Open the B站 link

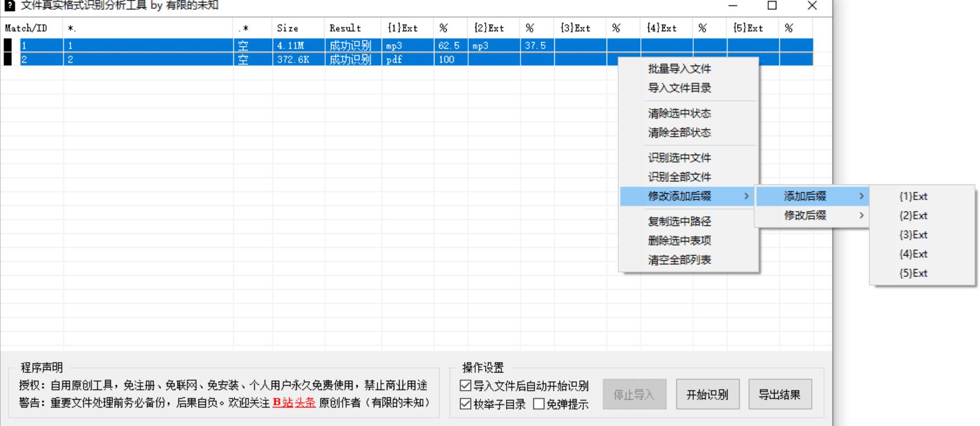[x=283, y=403]
